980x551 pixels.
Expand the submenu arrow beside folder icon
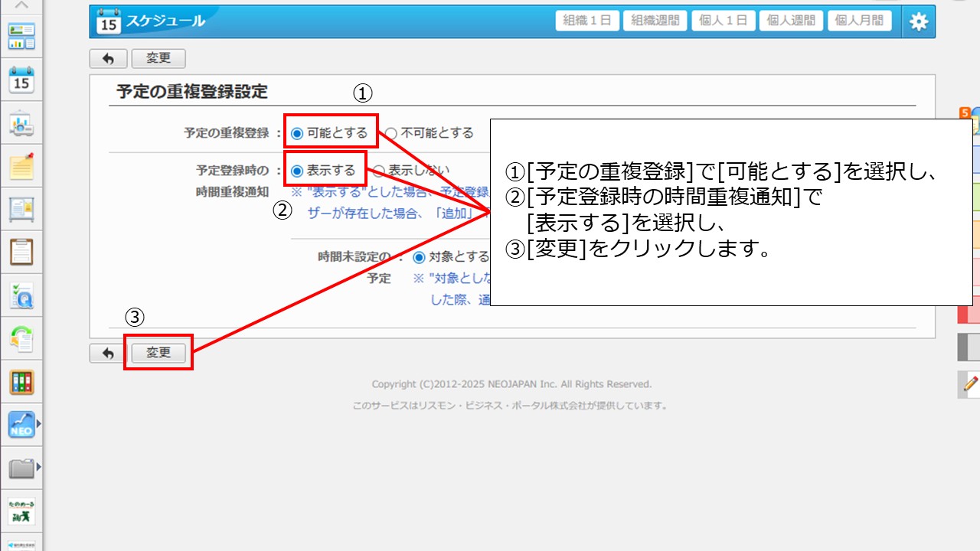click(x=38, y=467)
